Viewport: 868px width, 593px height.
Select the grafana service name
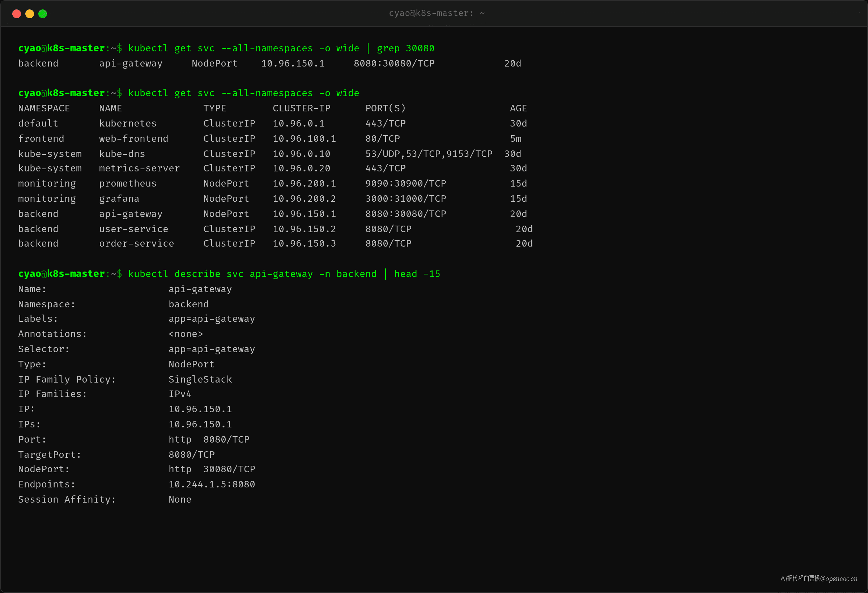[119, 199]
